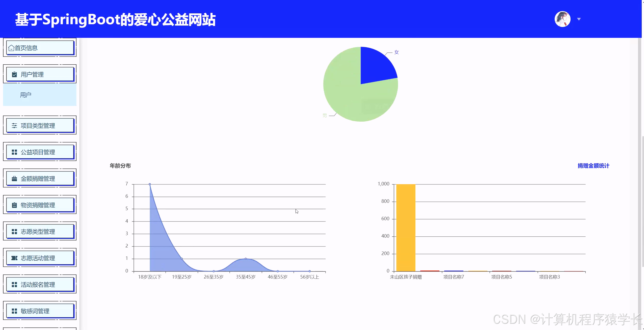The image size is (644, 330).
Task: Click the grid icon beside 活动报名管理
Action: [14, 285]
